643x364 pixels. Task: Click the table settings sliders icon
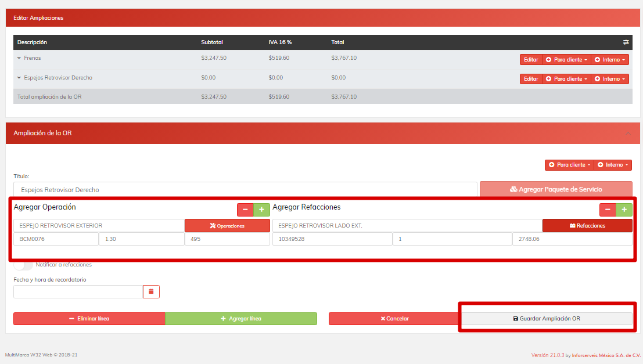(626, 42)
